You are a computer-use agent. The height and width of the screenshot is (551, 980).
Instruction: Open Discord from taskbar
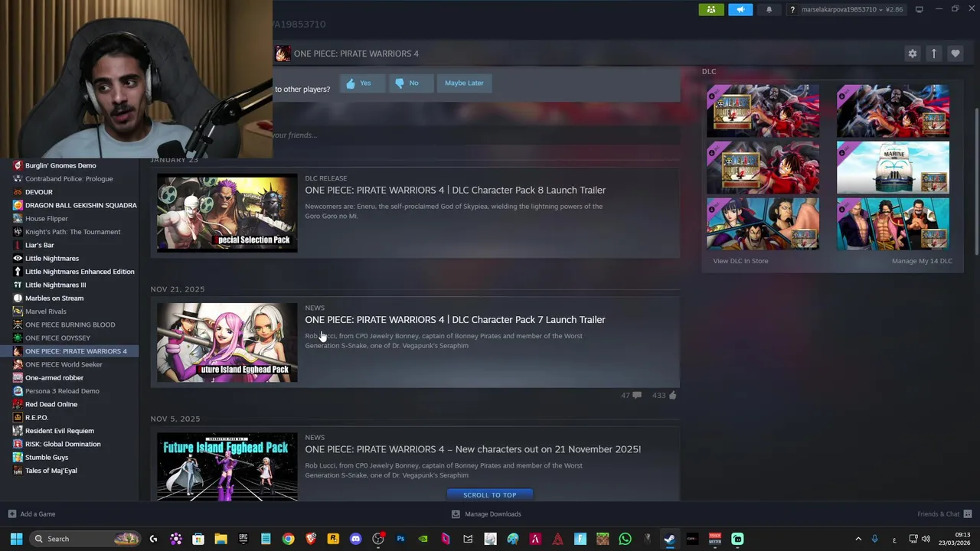tap(355, 539)
